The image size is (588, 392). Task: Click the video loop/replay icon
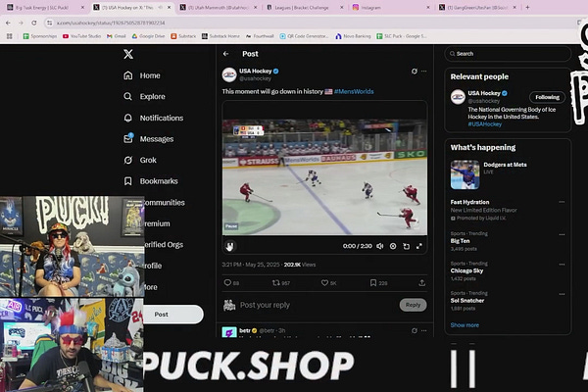click(x=406, y=246)
